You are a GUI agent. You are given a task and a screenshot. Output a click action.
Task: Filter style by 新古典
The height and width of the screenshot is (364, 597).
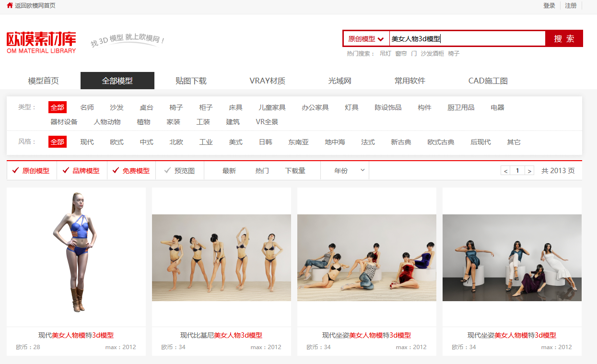401,142
